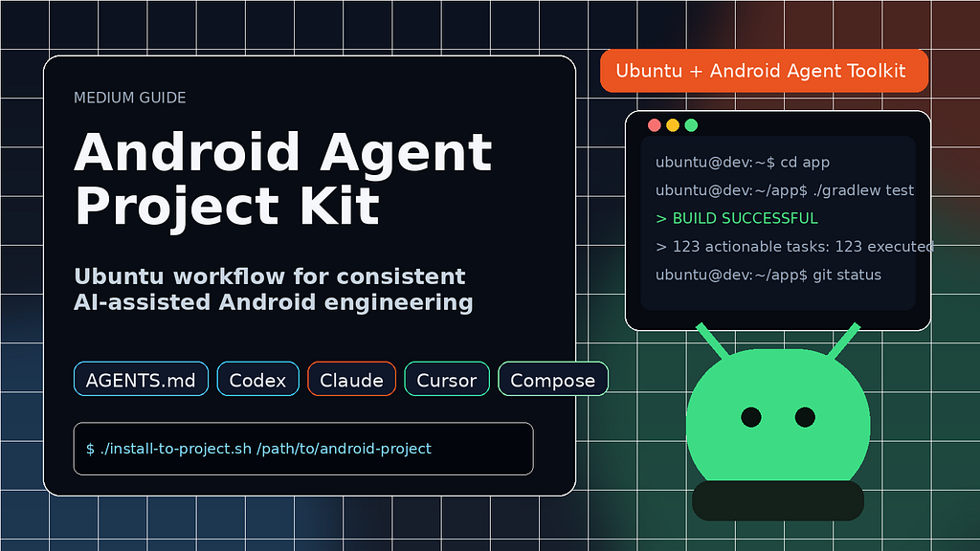980x551 pixels.
Task: Click the orange Ubuntu + Android Agent Toolkit badge
Action: (764, 71)
